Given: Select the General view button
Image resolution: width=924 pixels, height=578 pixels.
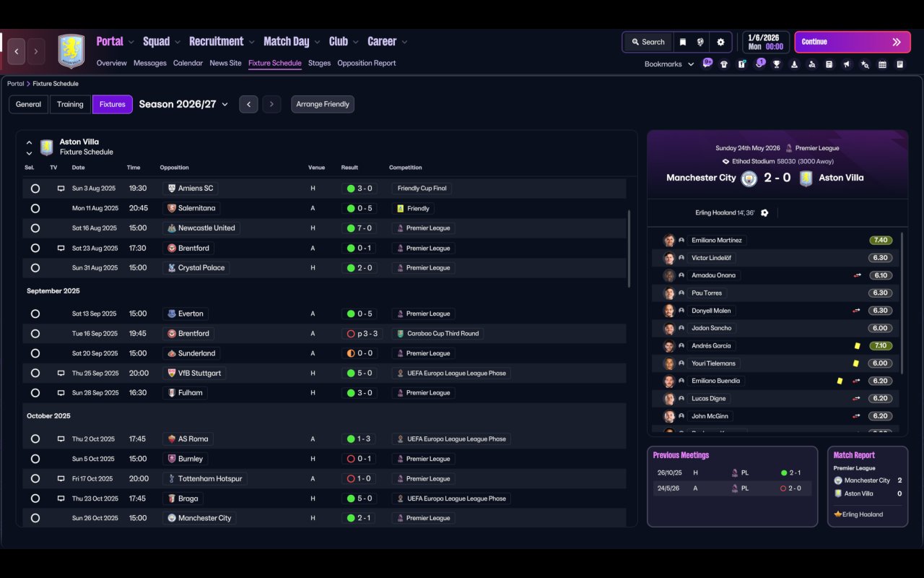Looking at the screenshot, I should tap(29, 104).
